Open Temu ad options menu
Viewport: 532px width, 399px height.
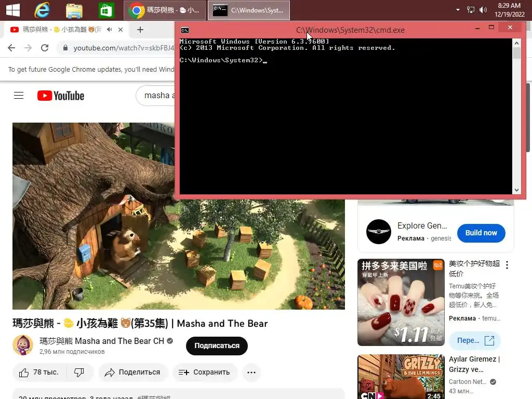coord(507,265)
